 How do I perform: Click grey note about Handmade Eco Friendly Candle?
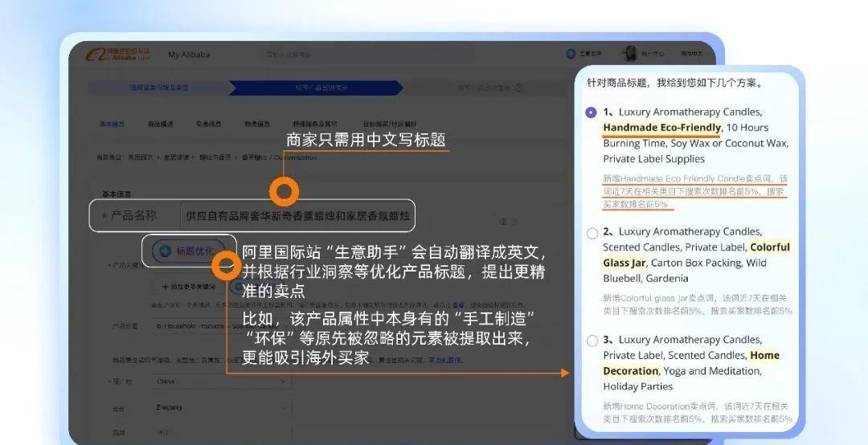pyautogui.click(x=694, y=191)
